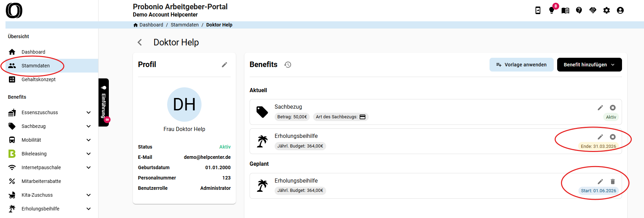Open the help question mark icon

(x=579, y=10)
